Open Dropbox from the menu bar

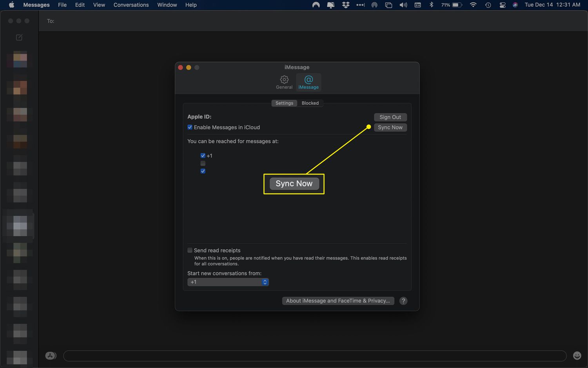345,5
